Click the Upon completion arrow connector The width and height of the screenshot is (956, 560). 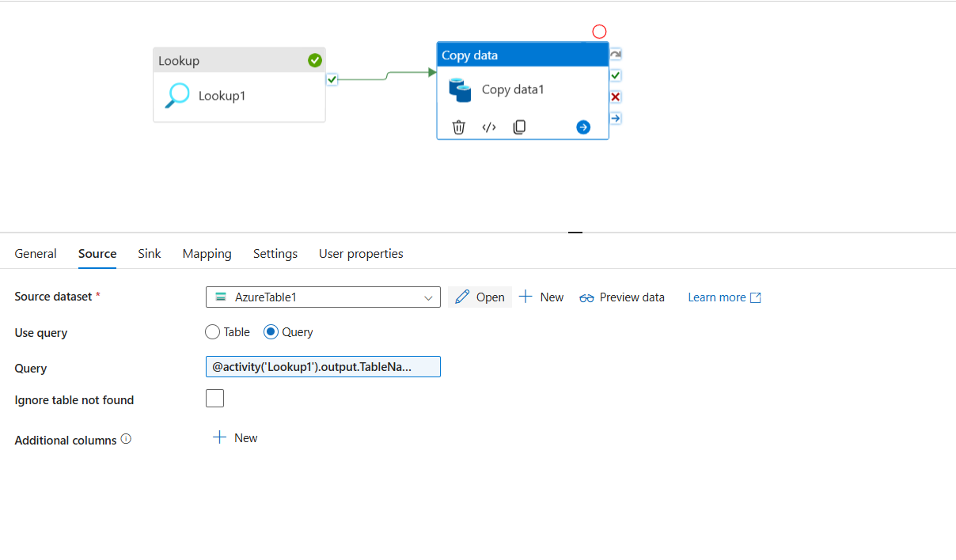616,118
